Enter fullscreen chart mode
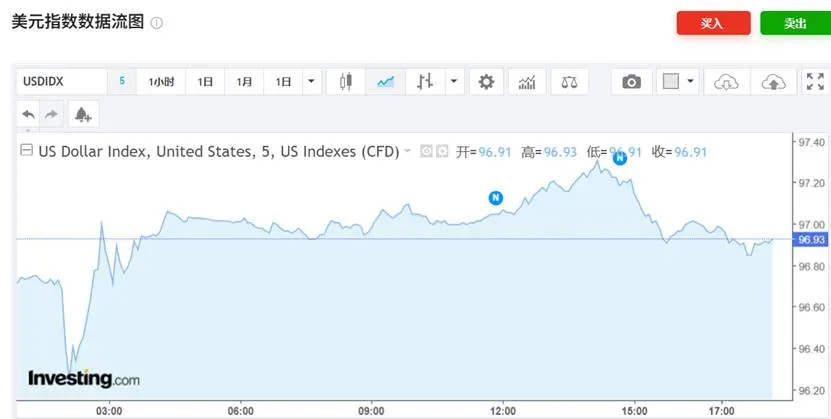 [814, 82]
